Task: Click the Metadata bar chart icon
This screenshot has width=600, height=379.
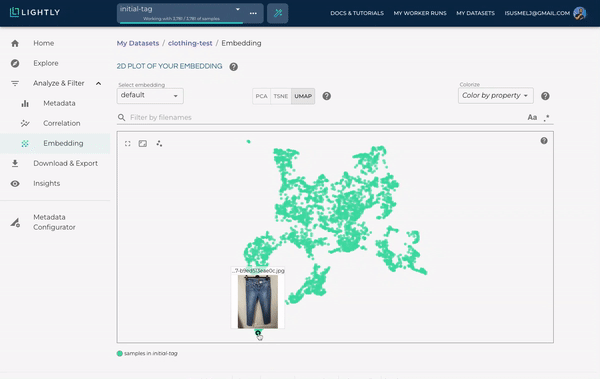Action: 25,103
